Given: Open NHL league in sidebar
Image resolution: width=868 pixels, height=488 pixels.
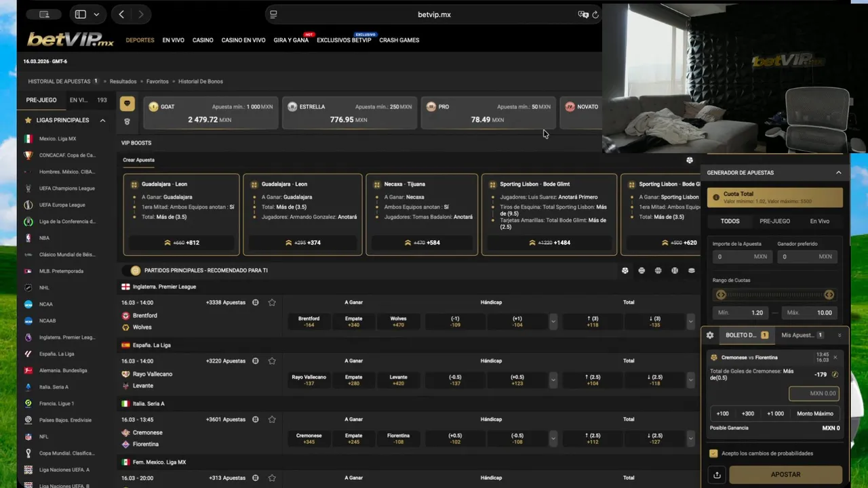Looking at the screenshot, I should pos(44,287).
